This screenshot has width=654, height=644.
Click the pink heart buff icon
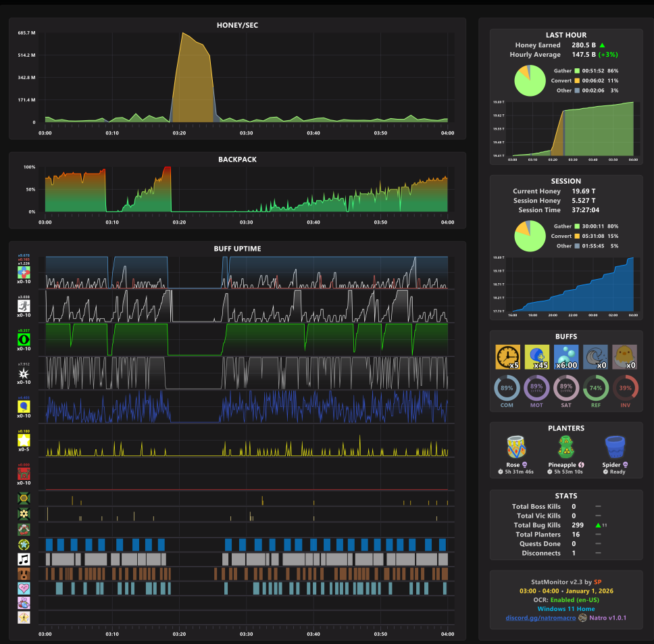click(24, 589)
